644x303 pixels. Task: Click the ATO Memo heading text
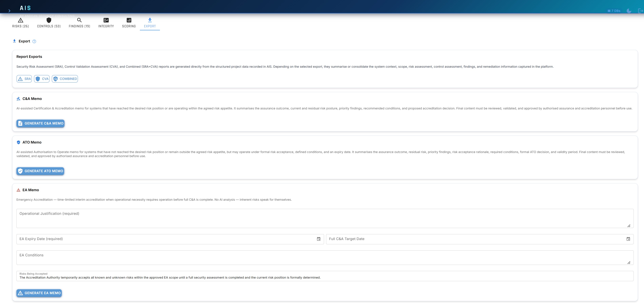[32, 142]
